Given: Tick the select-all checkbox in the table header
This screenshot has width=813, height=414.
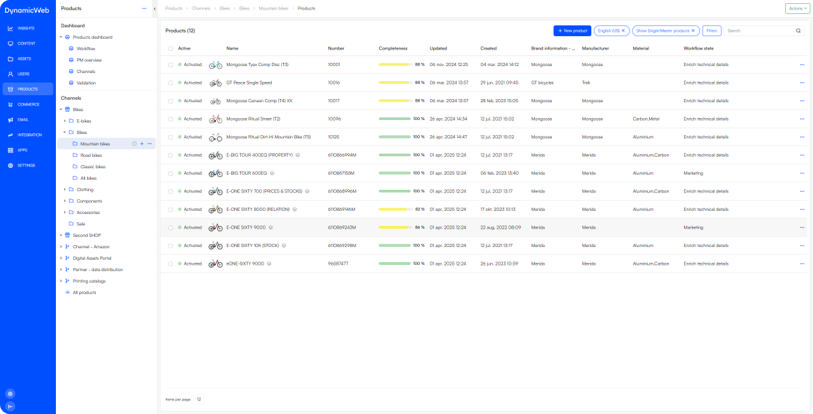Looking at the screenshot, I should pyautogui.click(x=171, y=48).
